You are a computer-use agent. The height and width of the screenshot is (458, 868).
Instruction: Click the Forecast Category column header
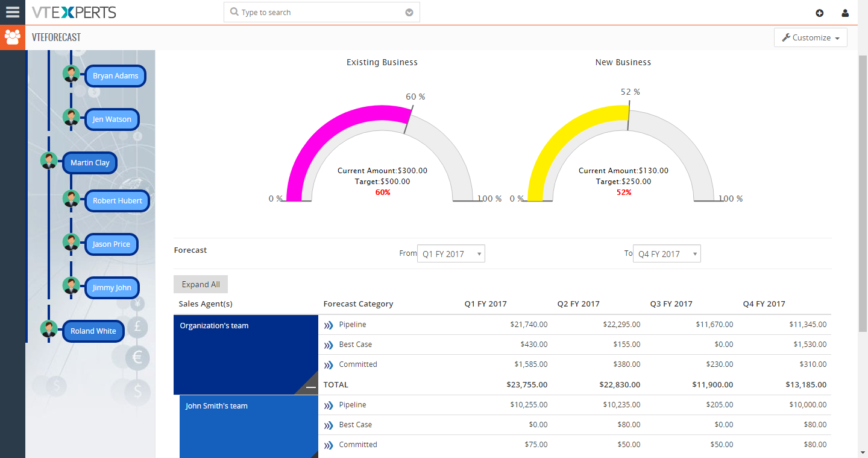(x=358, y=304)
